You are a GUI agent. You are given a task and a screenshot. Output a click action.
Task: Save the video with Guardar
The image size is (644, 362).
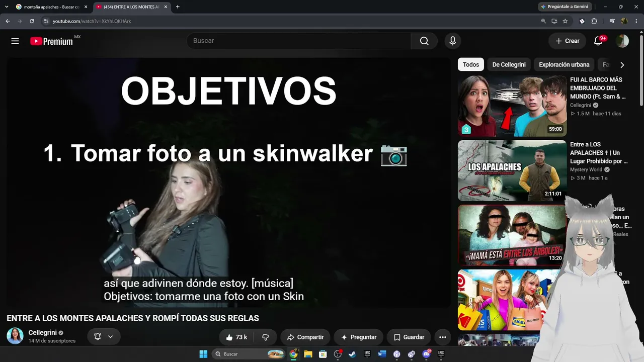(x=409, y=337)
